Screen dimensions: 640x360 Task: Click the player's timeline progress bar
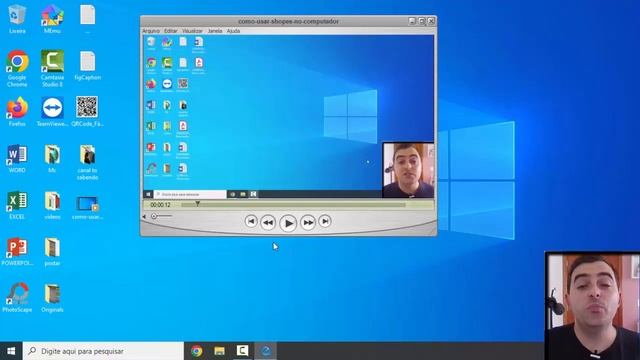tap(293, 204)
